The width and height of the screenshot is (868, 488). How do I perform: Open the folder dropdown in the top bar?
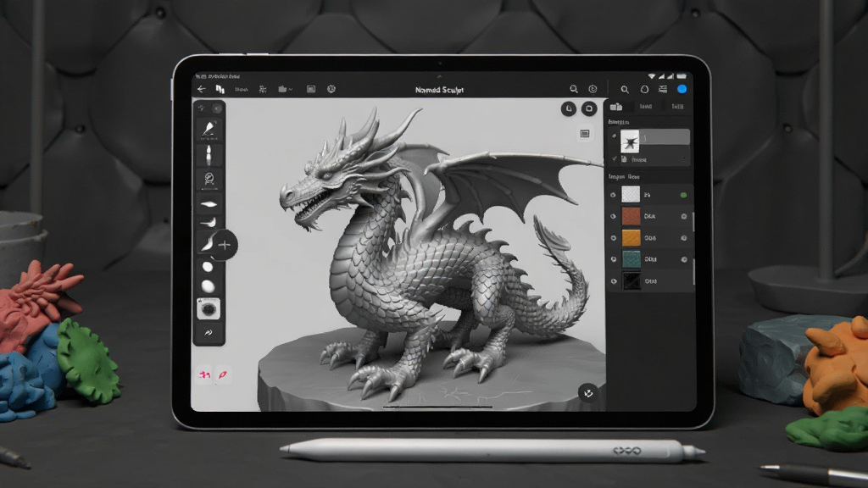(x=285, y=89)
